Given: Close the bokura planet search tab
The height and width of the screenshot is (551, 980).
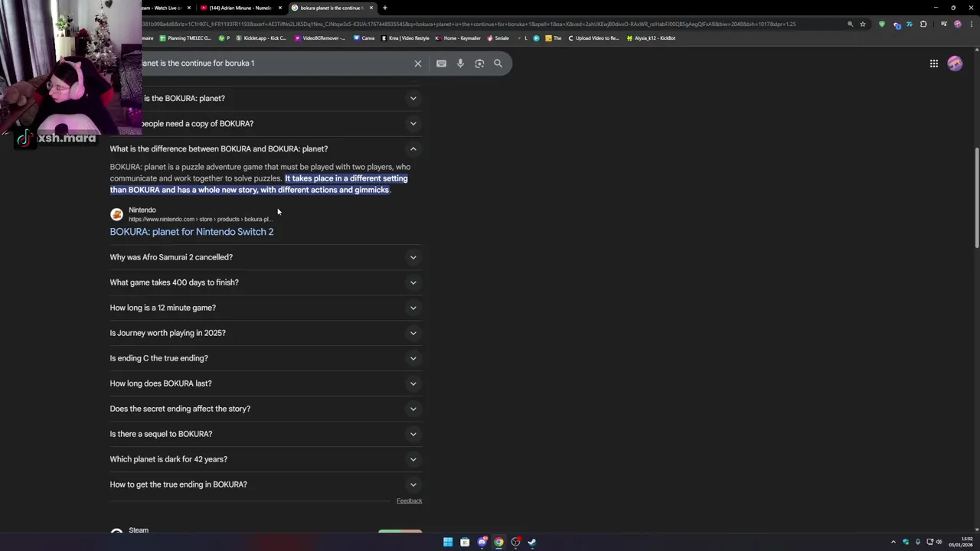Looking at the screenshot, I should coord(371,8).
